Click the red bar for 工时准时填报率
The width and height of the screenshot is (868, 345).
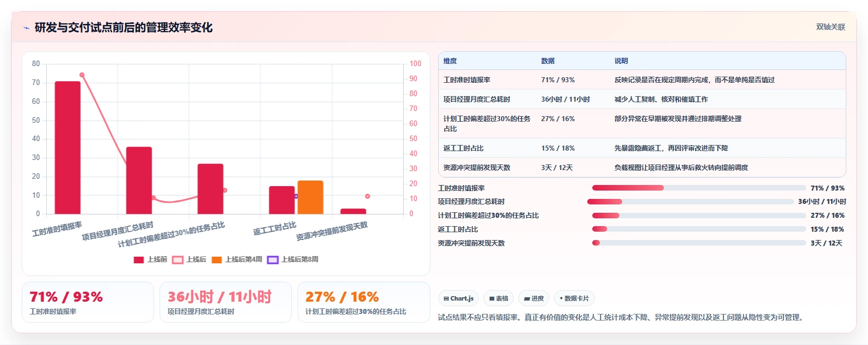coord(67,148)
